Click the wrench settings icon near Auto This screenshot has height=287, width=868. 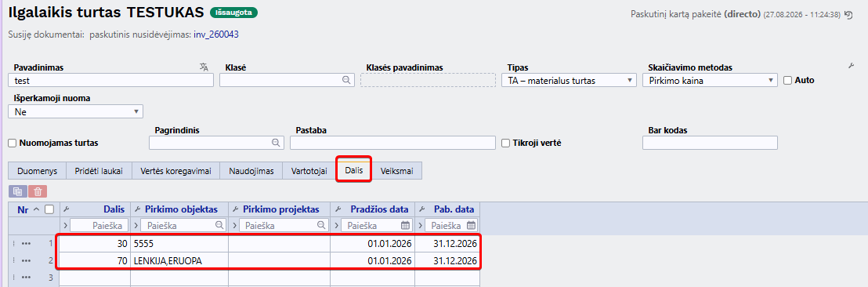click(x=852, y=66)
